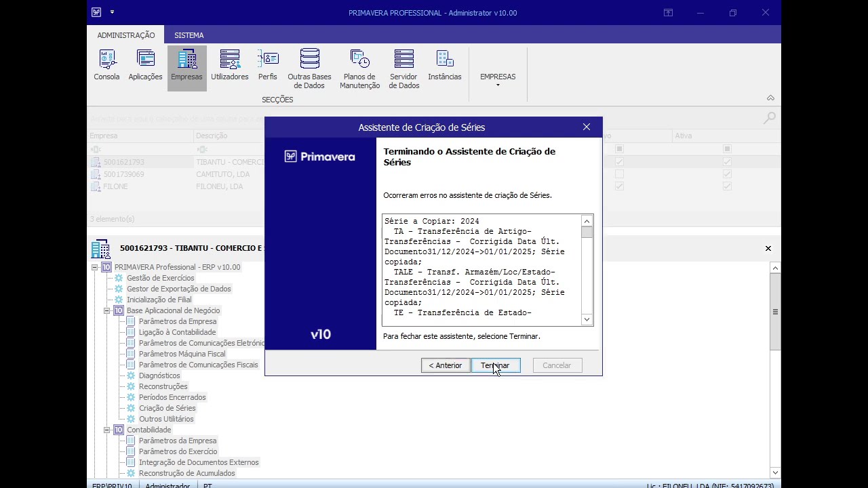This screenshot has width=868, height=488.
Task: Click the document icon of Parâmetros Máquina Fiscal
Action: (x=131, y=354)
